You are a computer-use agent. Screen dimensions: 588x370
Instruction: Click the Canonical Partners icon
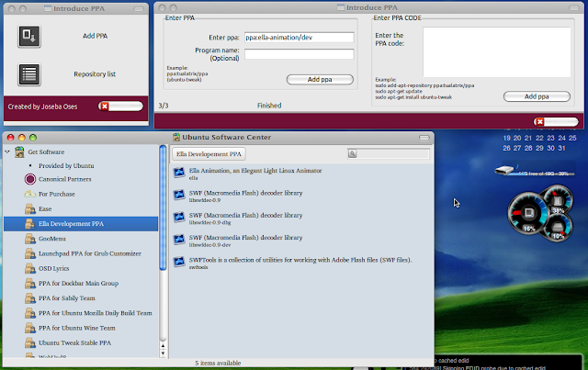[x=30, y=179]
